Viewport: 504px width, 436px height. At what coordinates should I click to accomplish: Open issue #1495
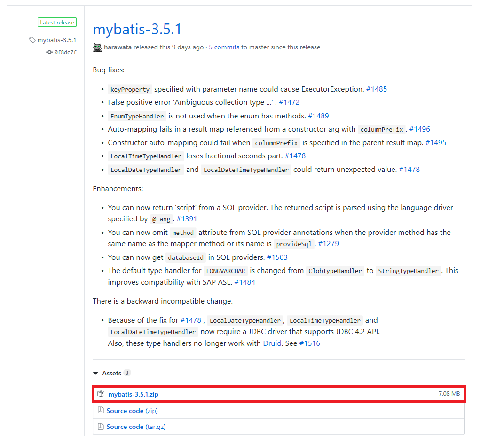(x=436, y=143)
